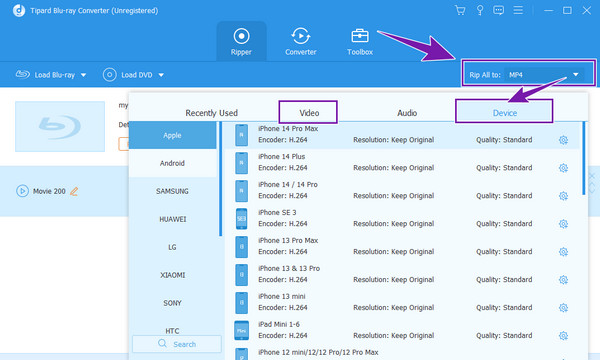Select the iPhone 13 mini profile name
Image resolution: width=600 pixels, height=360 pixels.
(x=282, y=296)
